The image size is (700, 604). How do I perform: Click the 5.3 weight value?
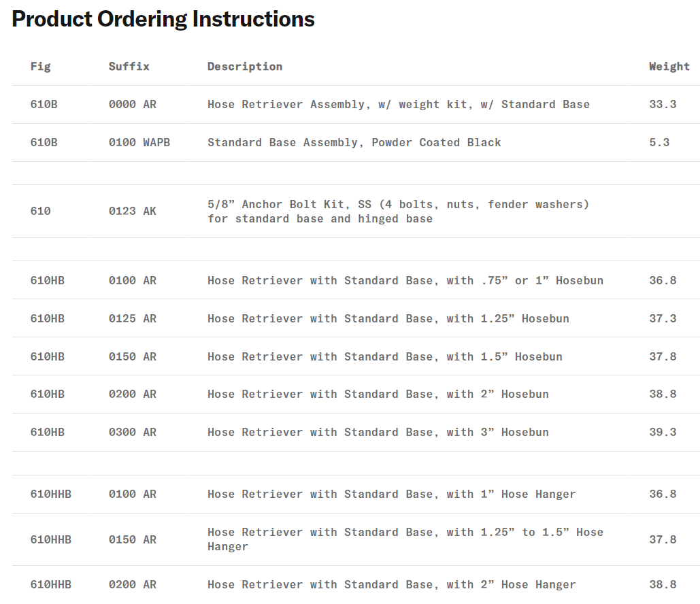pyautogui.click(x=659, y=143)
